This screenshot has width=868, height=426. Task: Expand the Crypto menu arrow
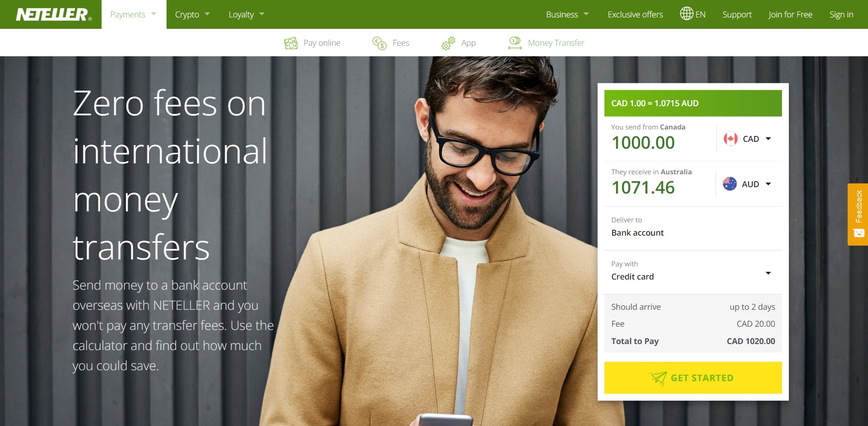tap(207, 14)
